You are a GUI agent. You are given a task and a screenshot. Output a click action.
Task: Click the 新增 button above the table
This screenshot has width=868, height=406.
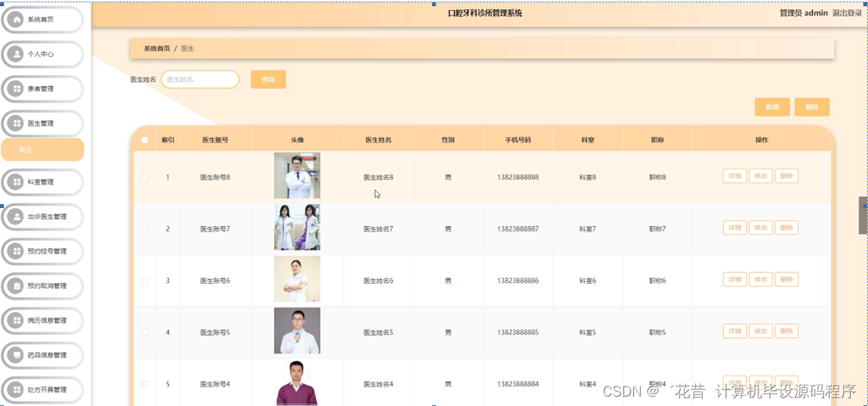click(773, 107)
